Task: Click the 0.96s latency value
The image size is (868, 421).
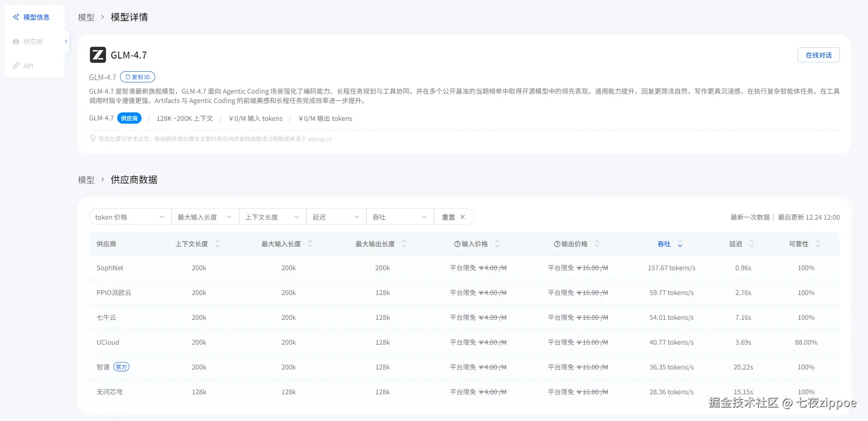Action: [743, 268]
